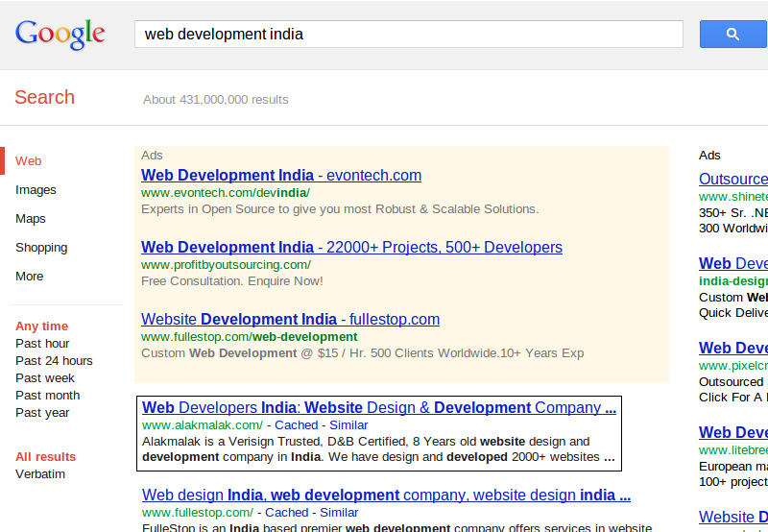The width and height of the screenshot is (768, 532).
Task: Select the Web search category
Action: (29, 160)
